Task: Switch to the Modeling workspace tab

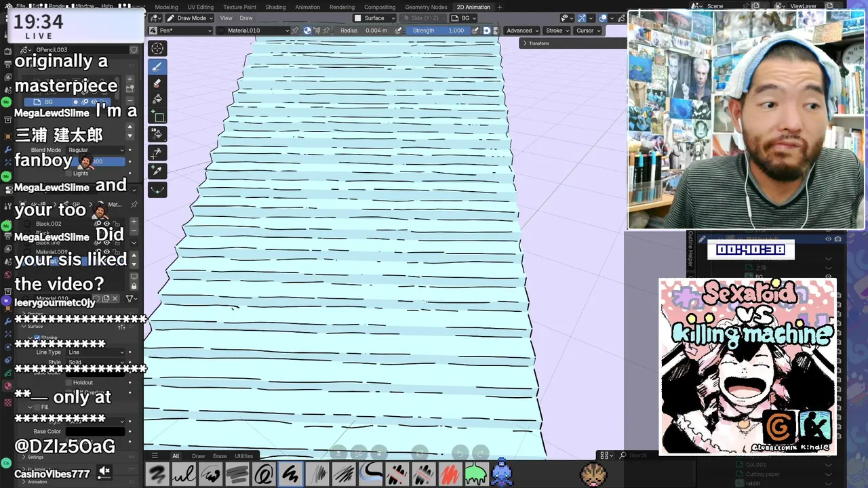Action: (x=166, y=7)
